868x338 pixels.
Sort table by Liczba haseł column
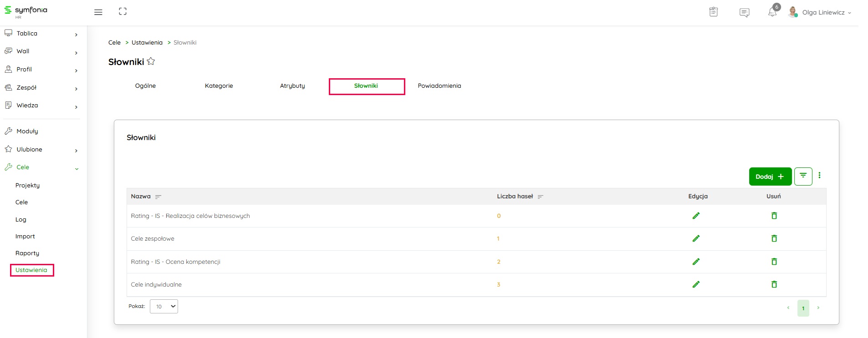pos(540,197)
